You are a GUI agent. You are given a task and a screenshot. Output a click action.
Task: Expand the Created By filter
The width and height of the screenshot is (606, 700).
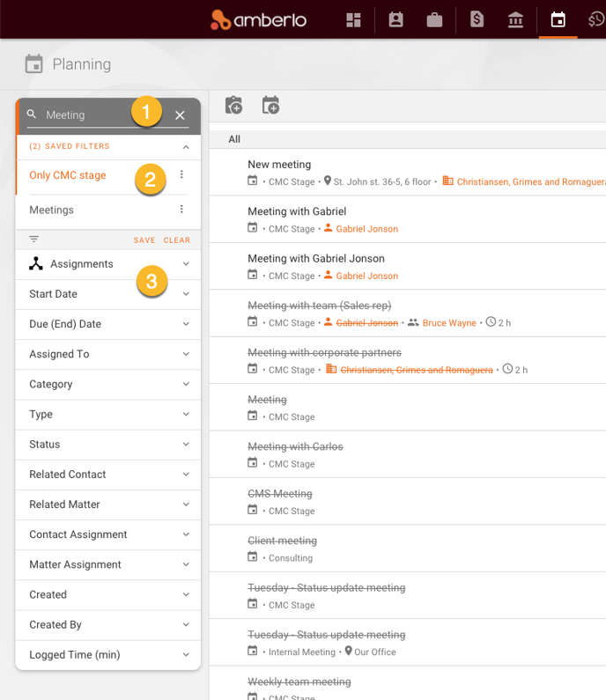click(186, 624)
